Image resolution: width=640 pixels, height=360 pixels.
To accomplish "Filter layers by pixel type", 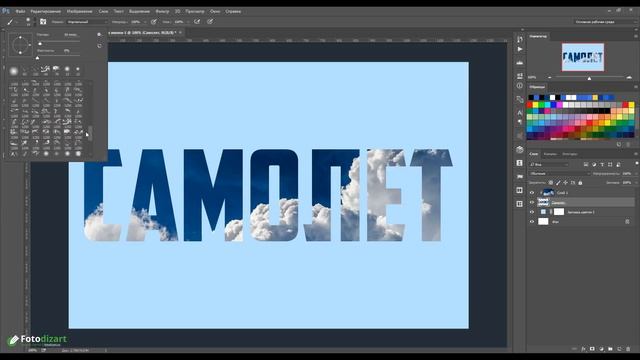I will click(586, 164).
